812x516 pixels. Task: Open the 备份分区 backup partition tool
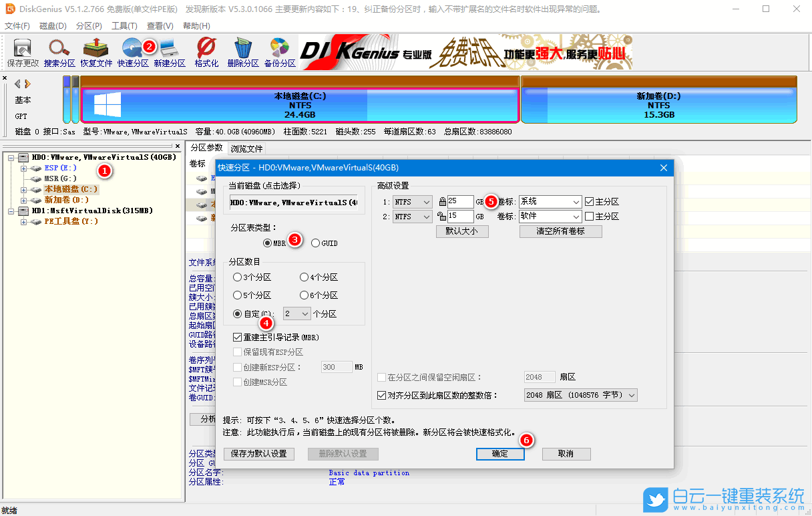click(x=280, y=51)
